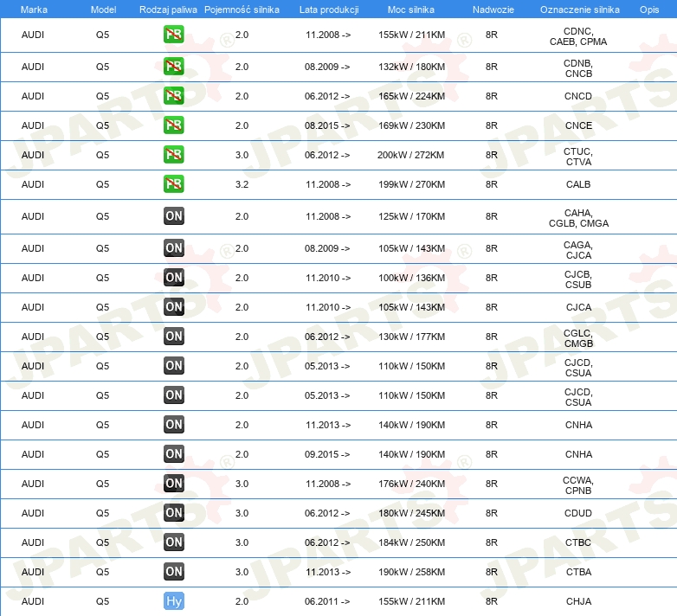
Task: Click the Lata produkcji column header
Action: point(328,9)
